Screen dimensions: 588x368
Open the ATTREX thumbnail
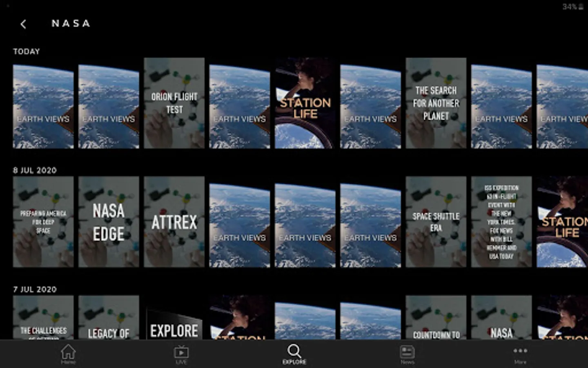174,222
